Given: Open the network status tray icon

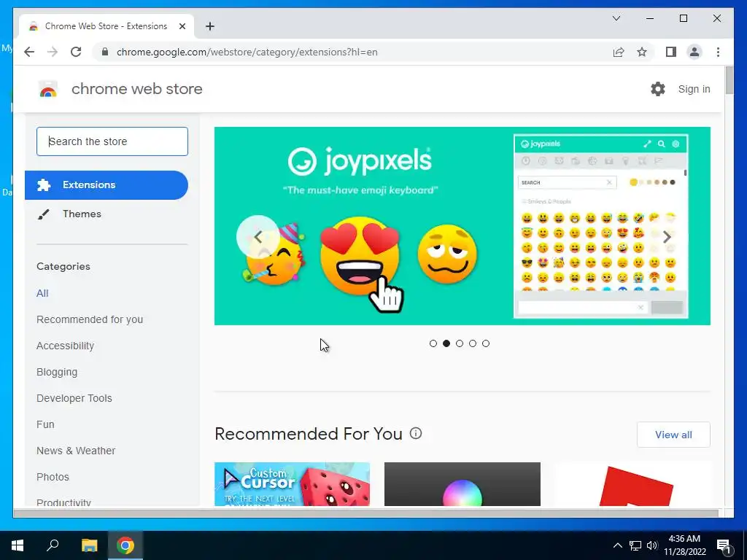Looking at the screenshot, I should 635,545.
